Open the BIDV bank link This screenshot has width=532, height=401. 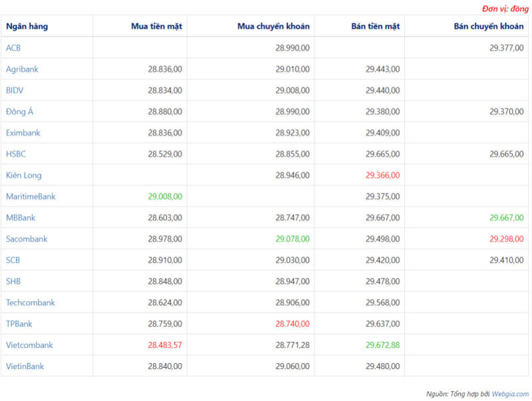click(x=15, y=90)
